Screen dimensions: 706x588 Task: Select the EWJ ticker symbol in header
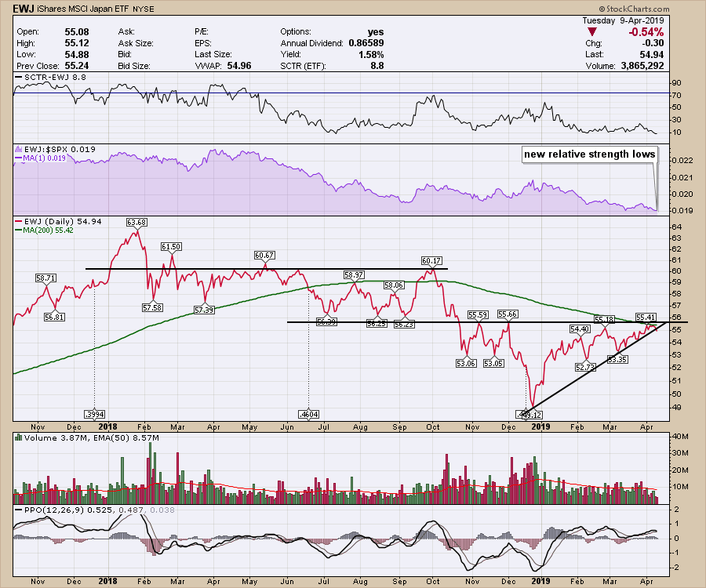[x=22, y=9]
